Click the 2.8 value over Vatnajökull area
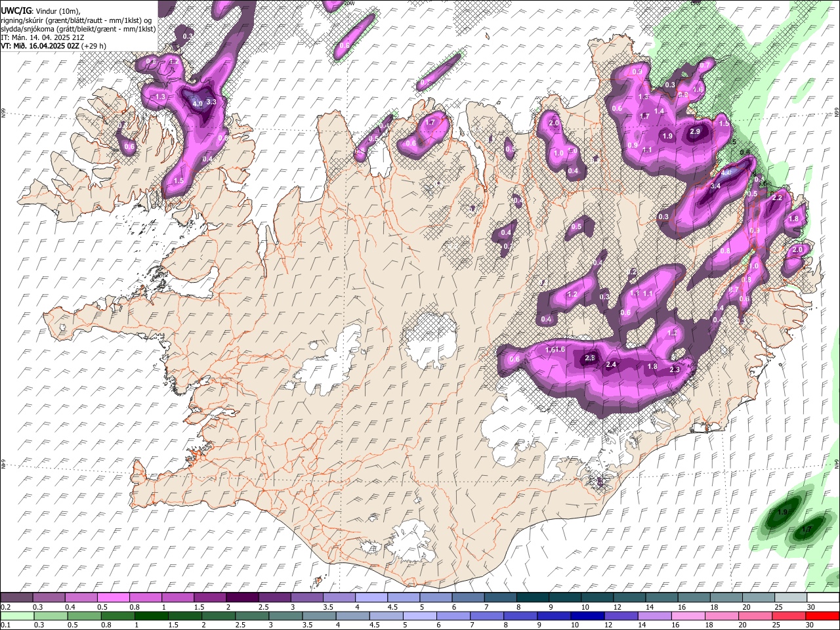 click(x=590, y=358)
